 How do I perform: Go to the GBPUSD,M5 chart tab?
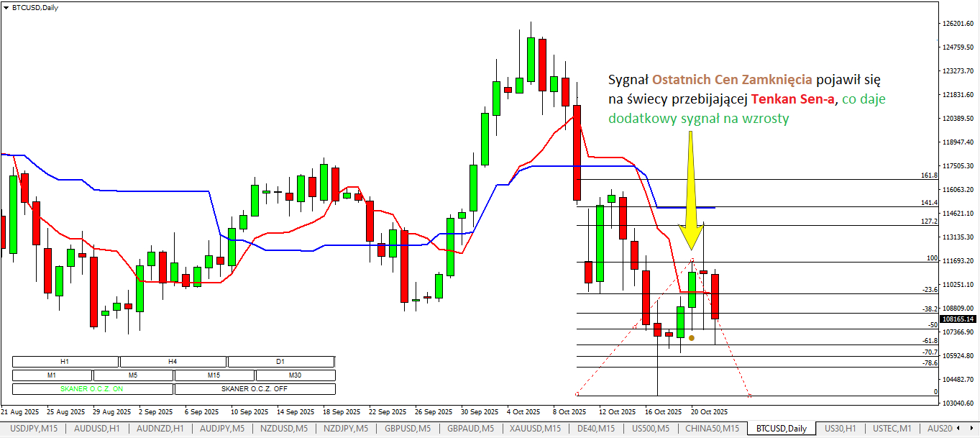click(407, 429)
